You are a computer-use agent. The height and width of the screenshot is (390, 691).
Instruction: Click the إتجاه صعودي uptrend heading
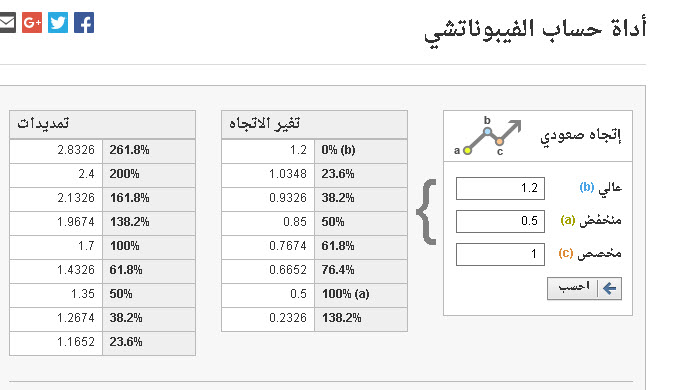click(581, 135)
